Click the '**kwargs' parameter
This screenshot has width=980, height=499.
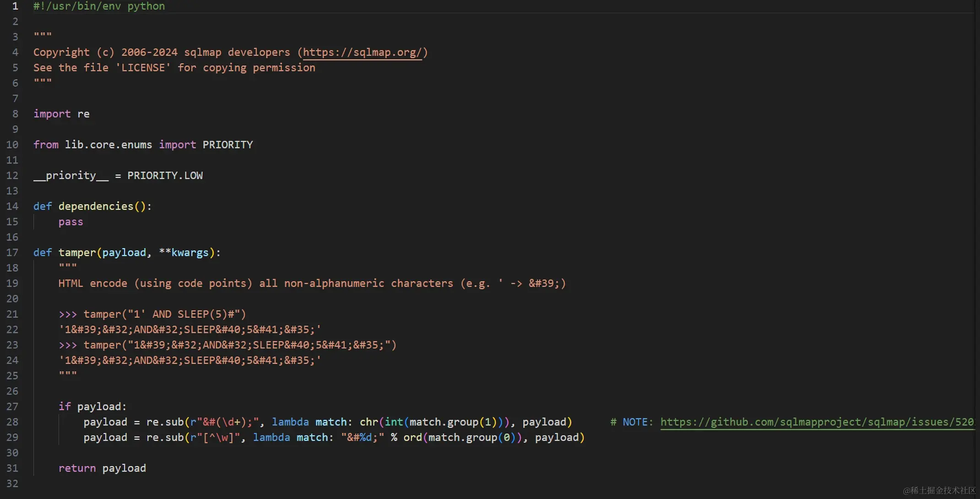[184, 252]
